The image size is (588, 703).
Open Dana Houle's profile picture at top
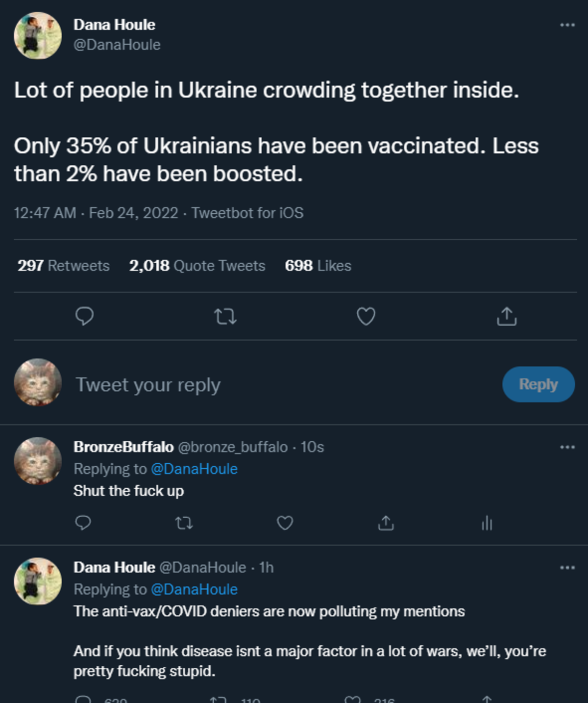coord(38,36)
